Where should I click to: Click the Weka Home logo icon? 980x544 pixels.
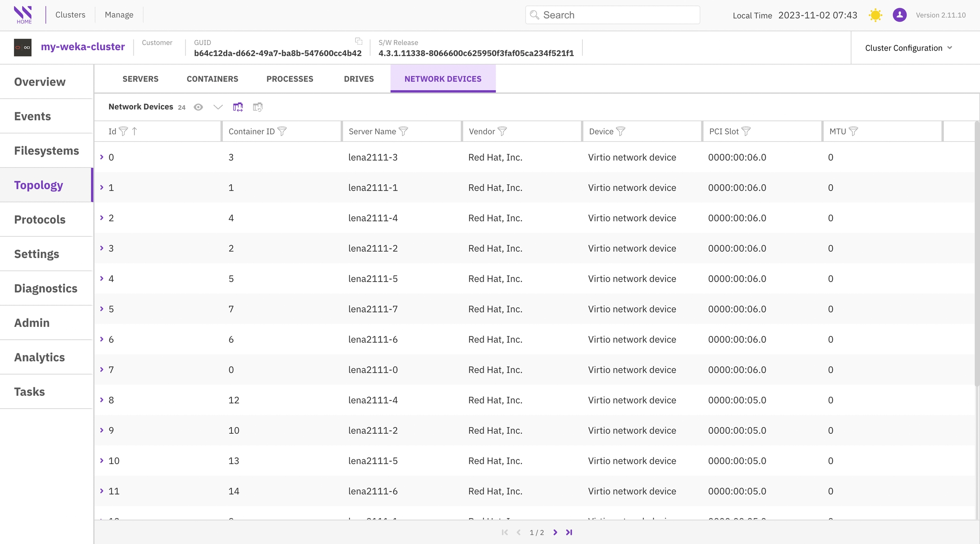23,15
